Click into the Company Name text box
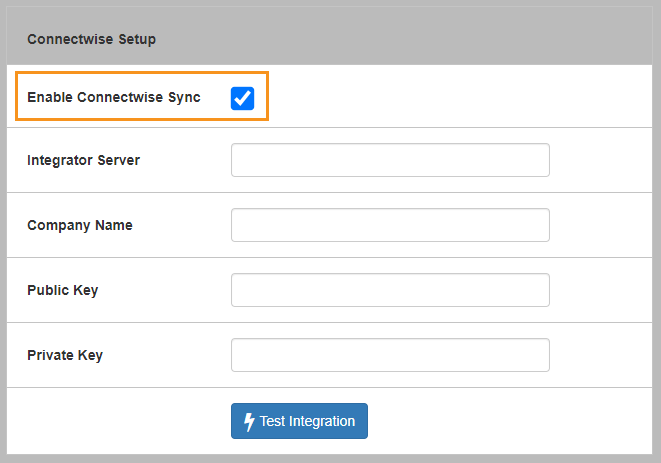 point(390,225)
